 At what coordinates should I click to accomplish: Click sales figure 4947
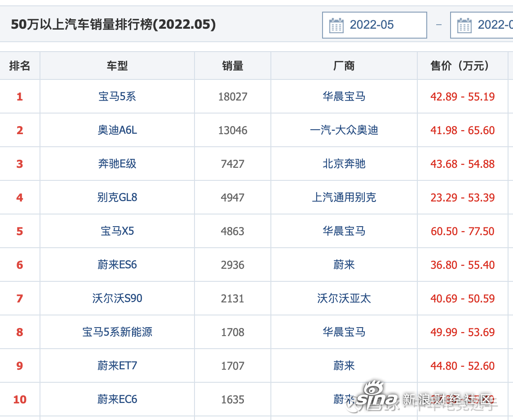click(x=233, y=198)
